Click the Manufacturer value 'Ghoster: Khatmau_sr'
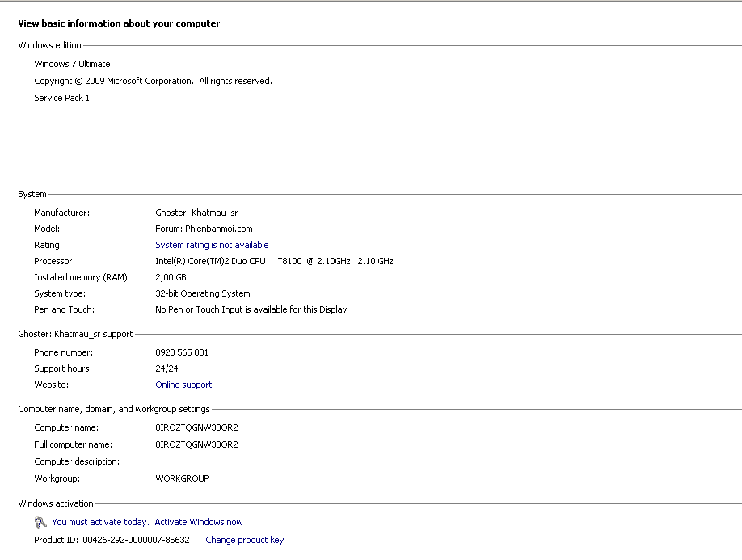This screenshot has width=742, height=560. [196, 213]
